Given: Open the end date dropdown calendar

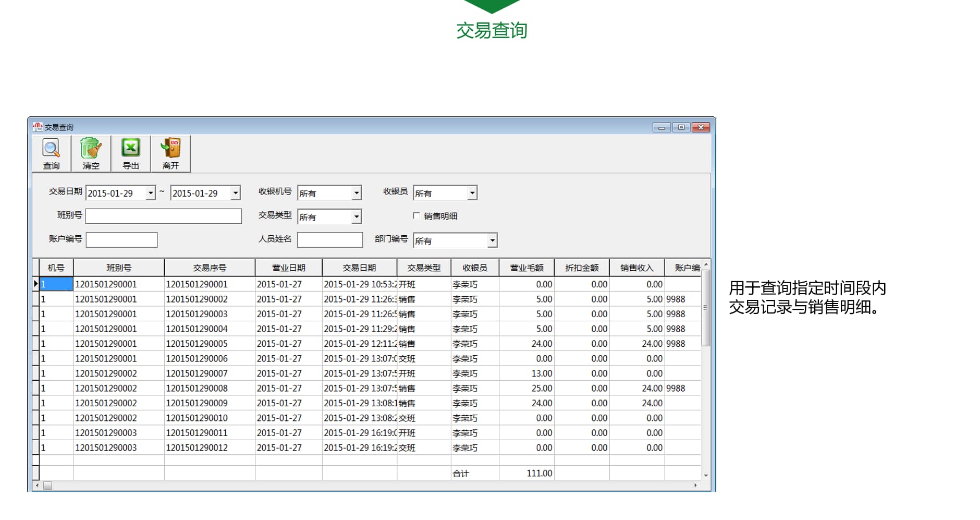Looking at the screenshot, I should tap(236, 192).
